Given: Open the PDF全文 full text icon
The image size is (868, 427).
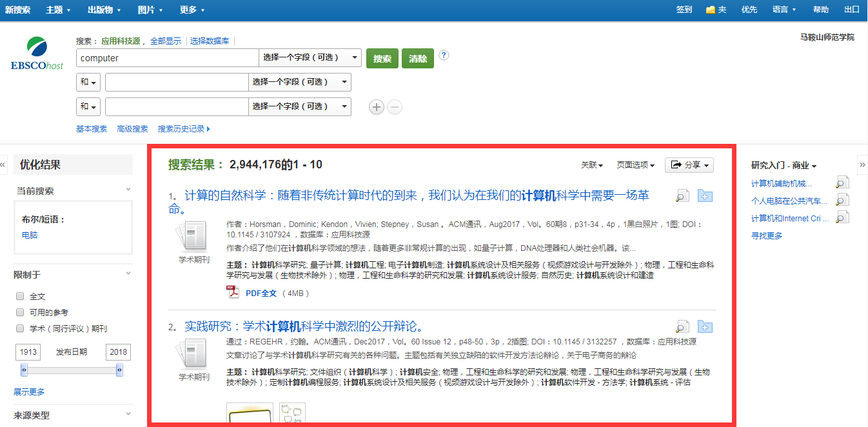Looking at the screenshot, I should coord(233,293).
